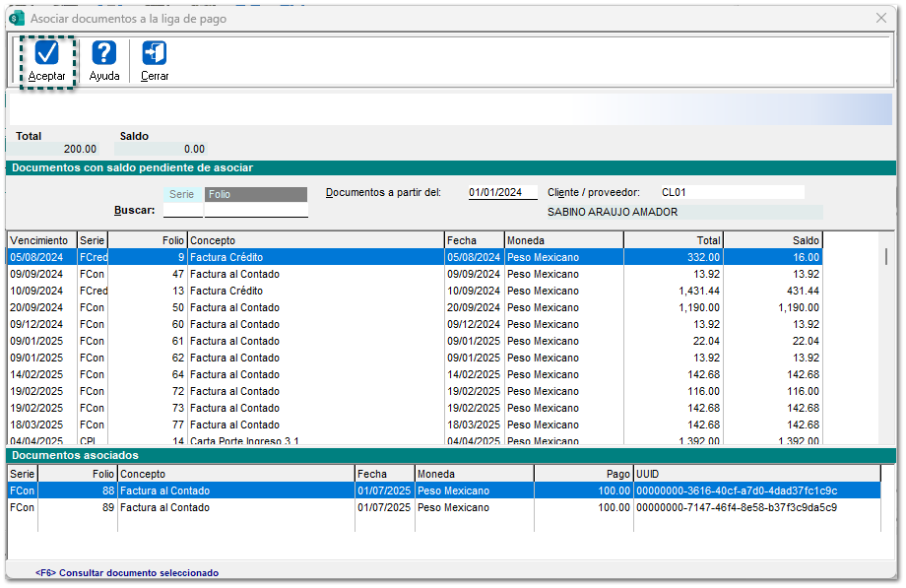The image size is (906, 588).
Task: Close the Asociar documentos window
Action: (x=881, y=18)
